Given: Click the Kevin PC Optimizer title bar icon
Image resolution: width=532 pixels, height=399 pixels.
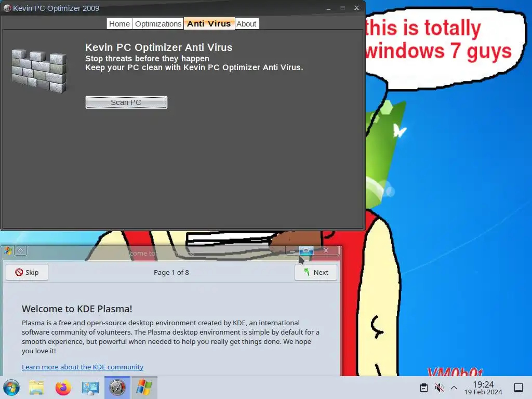Looking at the screenshot, I should pyautogui.click(x=7, y=8).
